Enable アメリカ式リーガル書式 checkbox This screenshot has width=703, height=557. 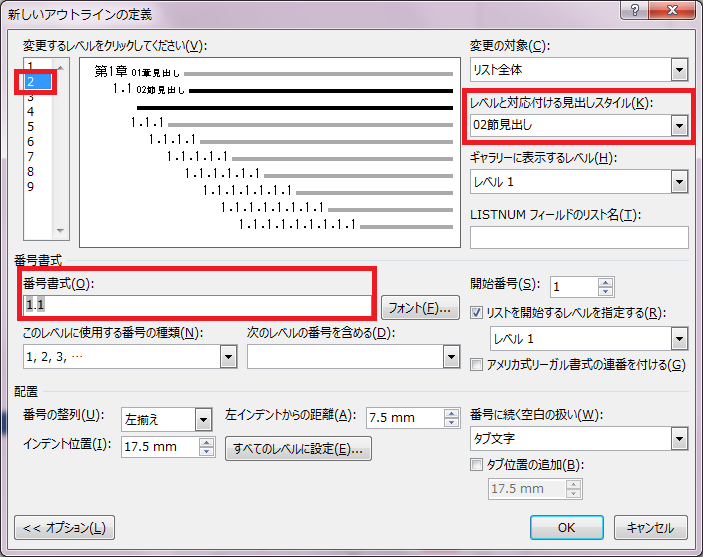click(477, 365)
